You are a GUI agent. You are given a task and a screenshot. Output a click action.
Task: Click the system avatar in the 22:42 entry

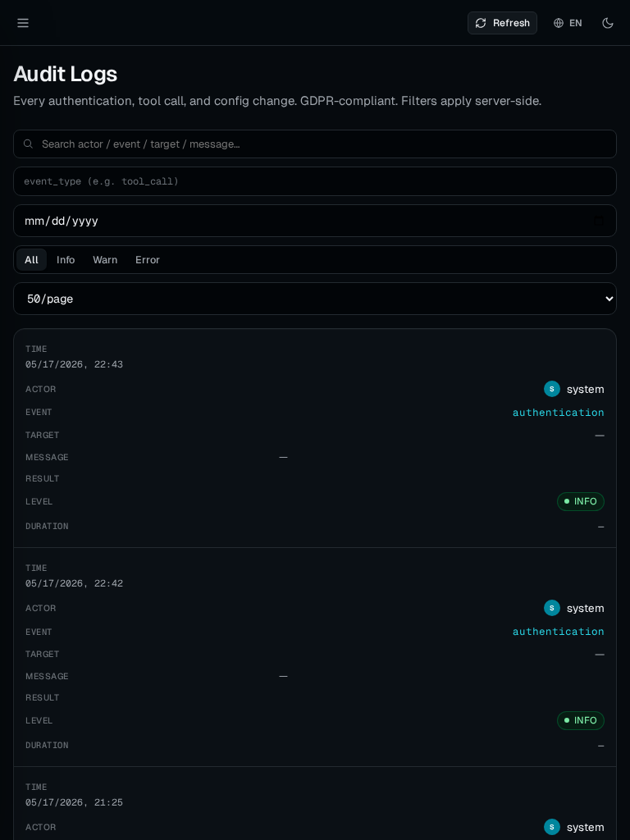[552, 608]
